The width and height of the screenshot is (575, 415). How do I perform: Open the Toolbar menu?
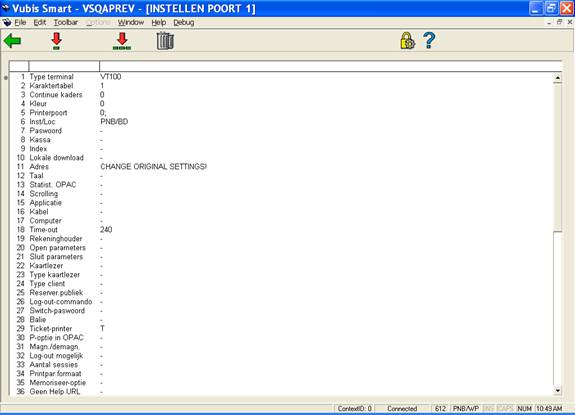(x=66, y=22)
